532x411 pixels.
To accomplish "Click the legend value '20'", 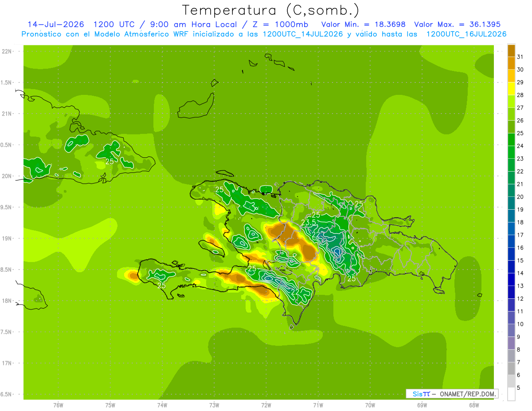I will 520,197.
